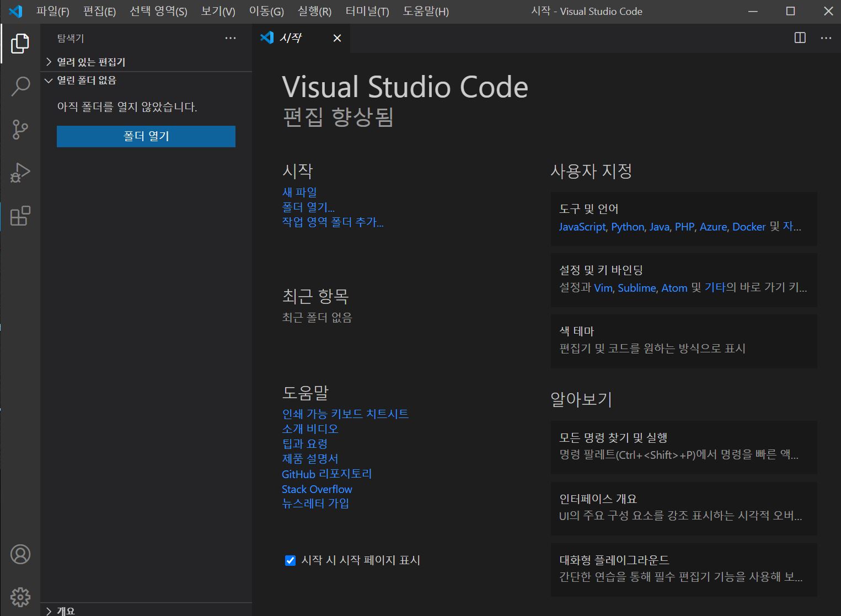
Task: Click the VS Code logo in title bar
Action: pos(15,11)
